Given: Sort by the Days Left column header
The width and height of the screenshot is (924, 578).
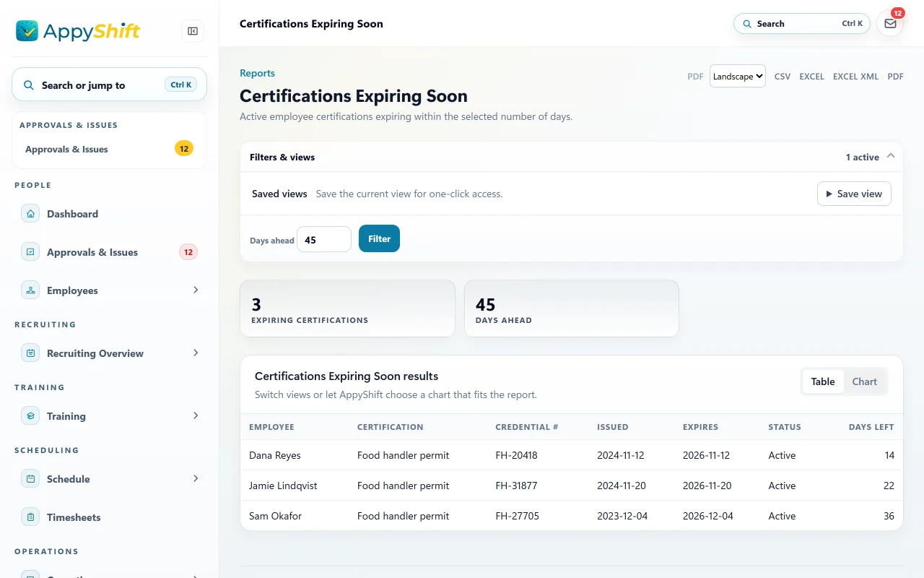Looking at the screenshot, I should 871,427.
